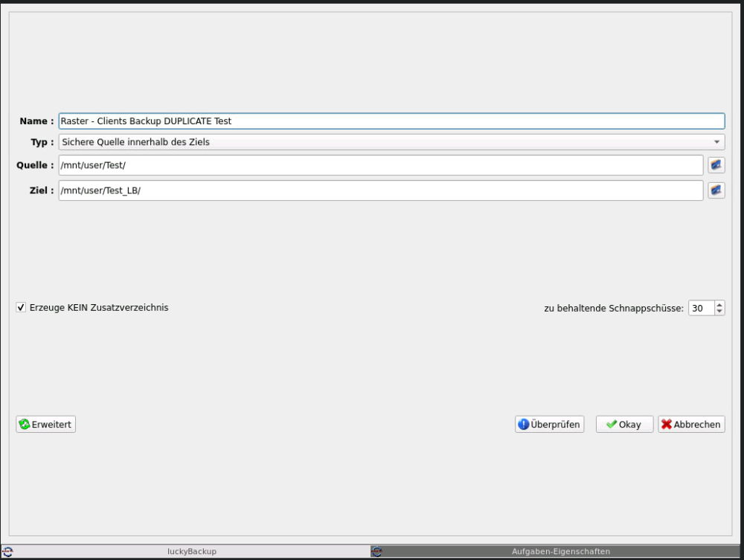Increase the snapshots to keep value
This screenshot has height=560, width=744.
click(x=719, y=304)
